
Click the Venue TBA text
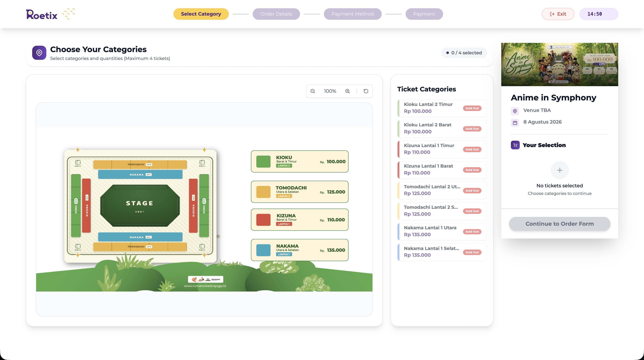[537, 110]
